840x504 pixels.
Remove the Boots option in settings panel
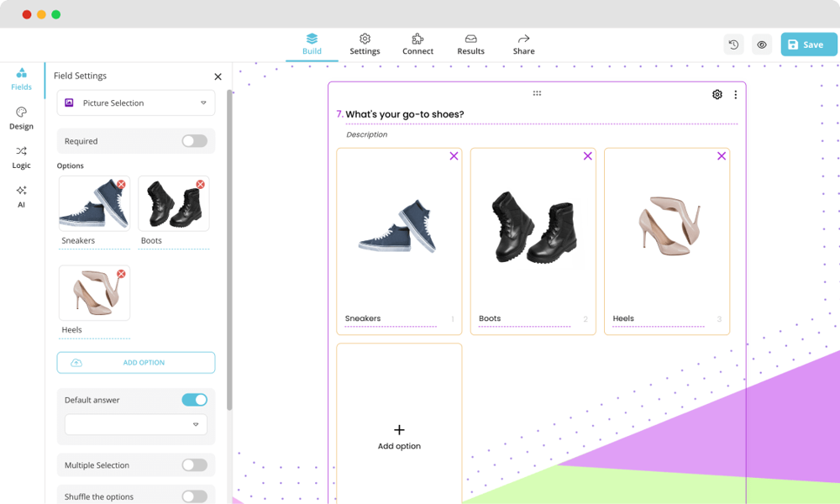[200, 184]
